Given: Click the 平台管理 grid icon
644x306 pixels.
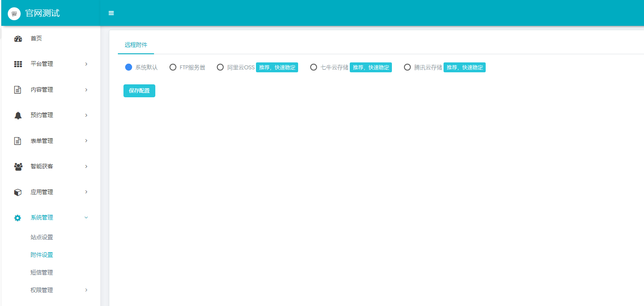Looking at the screenshot, I should point(18,64).
